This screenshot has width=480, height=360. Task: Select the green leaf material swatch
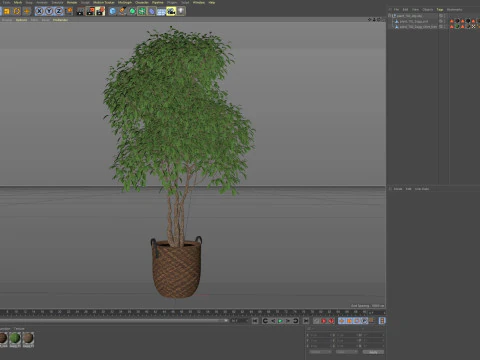[x=15, y=338]
